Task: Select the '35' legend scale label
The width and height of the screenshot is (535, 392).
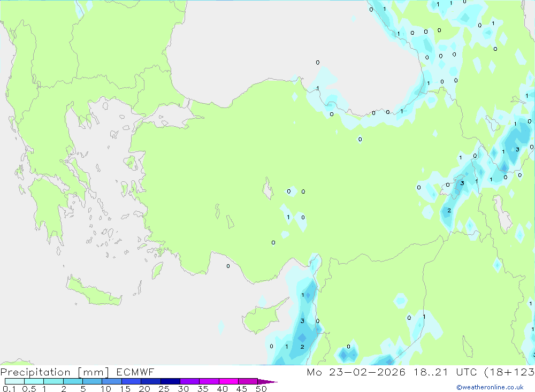Action: click(203, 389)
